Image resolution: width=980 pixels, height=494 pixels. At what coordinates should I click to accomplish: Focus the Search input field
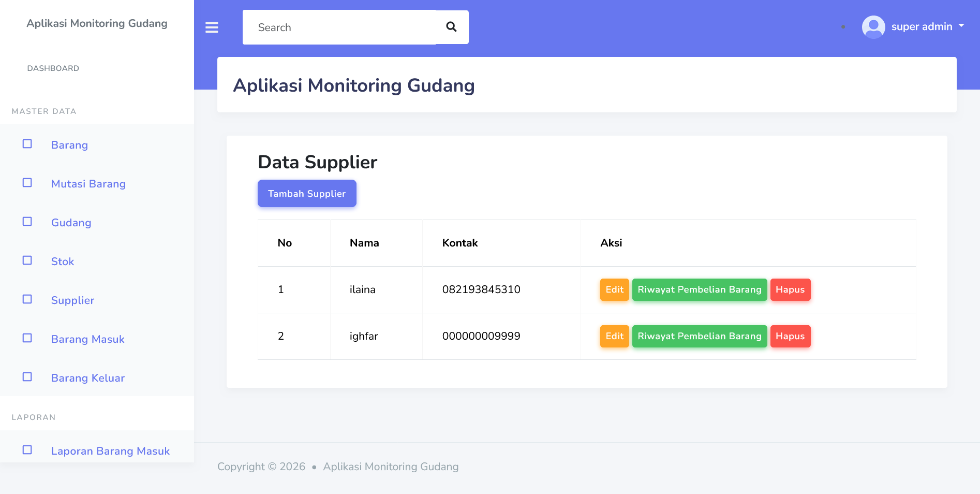tap(339, 27)
